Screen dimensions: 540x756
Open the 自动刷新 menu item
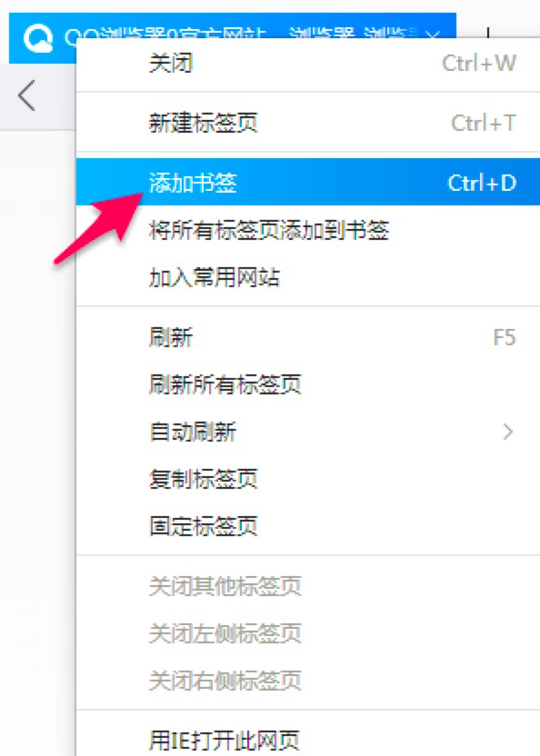(x=308, y=432)
